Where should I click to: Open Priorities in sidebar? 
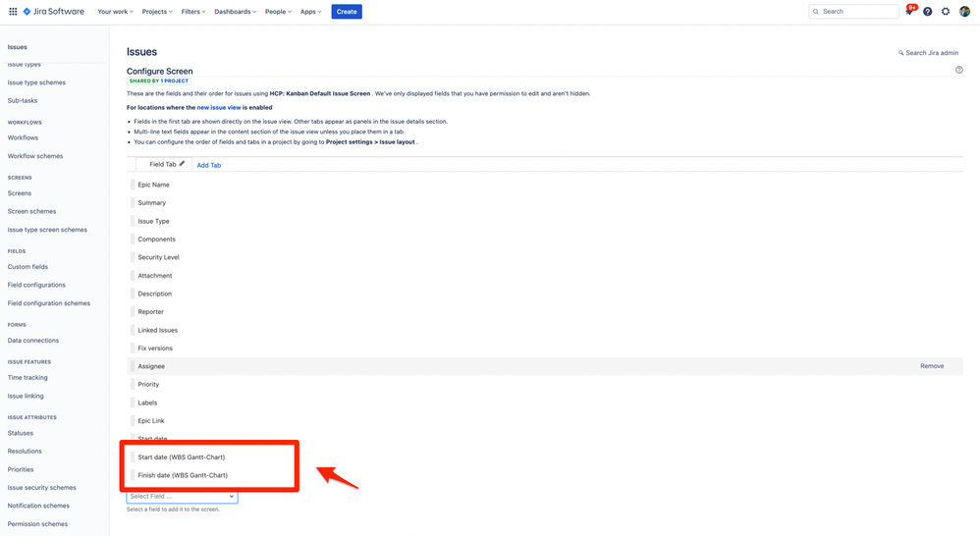(x=21, y=469)
